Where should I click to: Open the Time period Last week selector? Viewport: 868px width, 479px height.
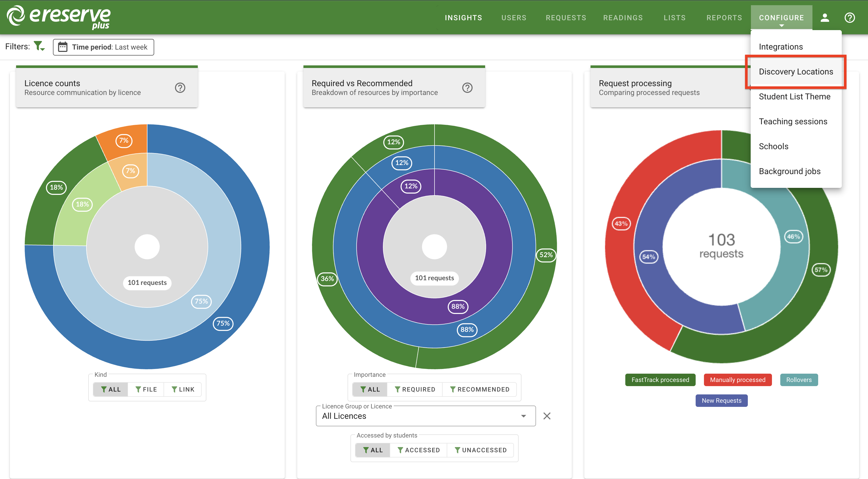pyautogui.click(x=104, y=47)
